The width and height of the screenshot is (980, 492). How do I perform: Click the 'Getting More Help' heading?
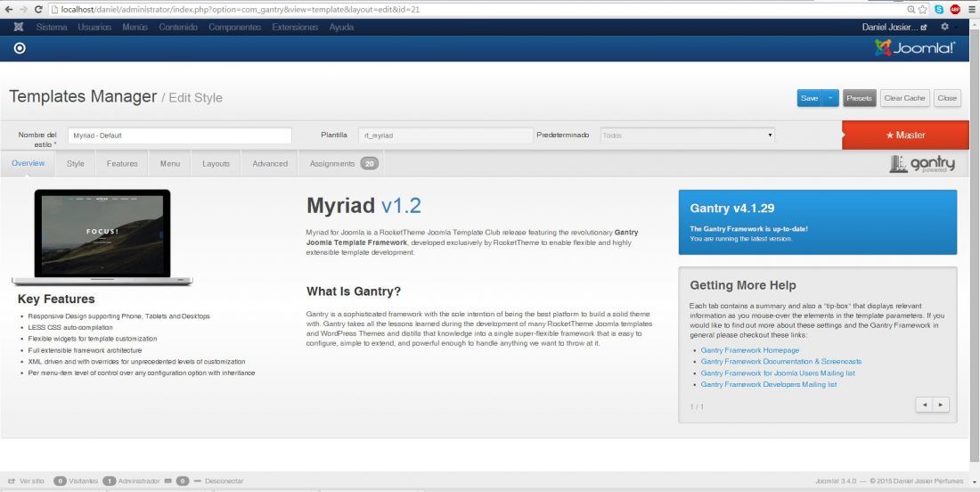coord(743,286)
